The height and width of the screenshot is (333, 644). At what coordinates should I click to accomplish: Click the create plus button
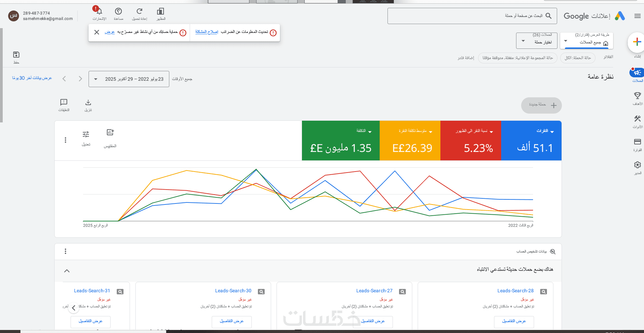(637, 42)
